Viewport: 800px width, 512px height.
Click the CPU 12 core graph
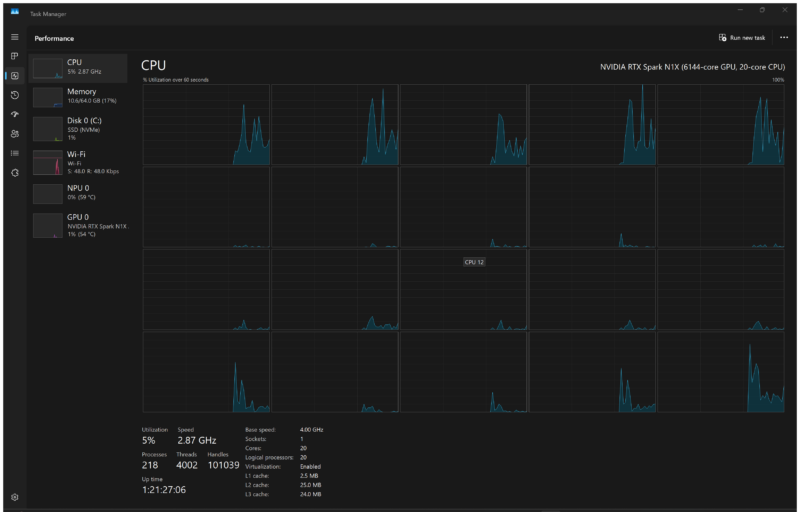463,290
